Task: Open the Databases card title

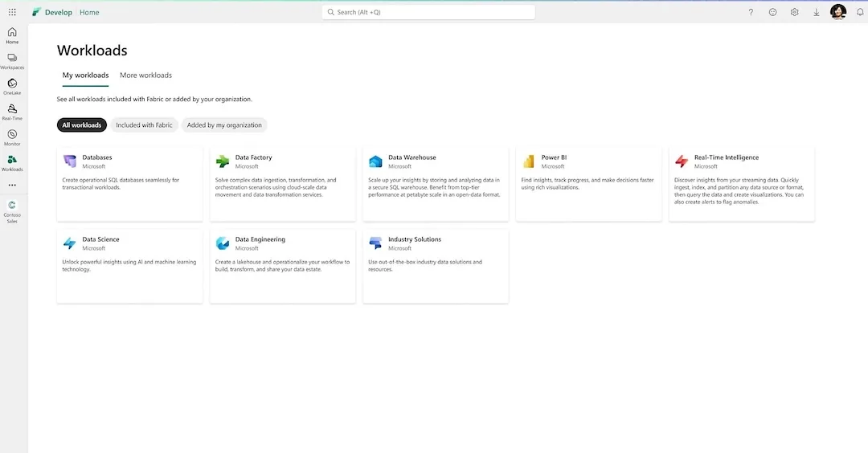Action: point(97,157)
